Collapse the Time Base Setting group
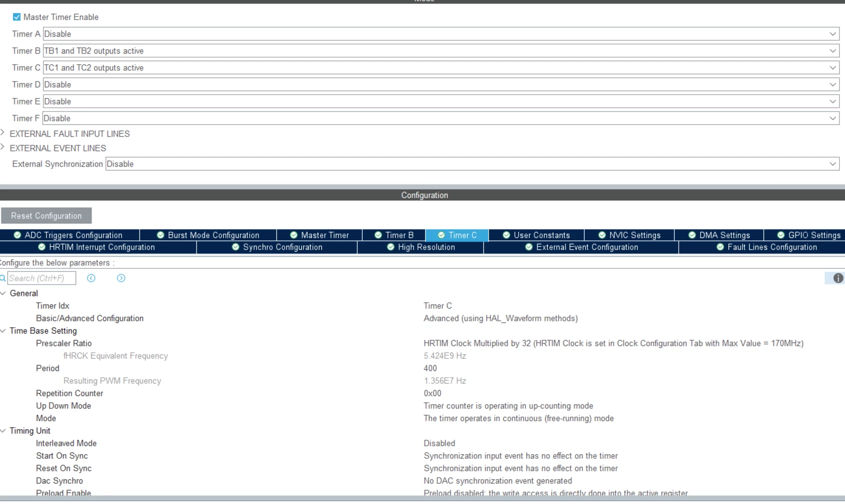The width and height of the screenshot is (845, 504). tap(3, 331)
